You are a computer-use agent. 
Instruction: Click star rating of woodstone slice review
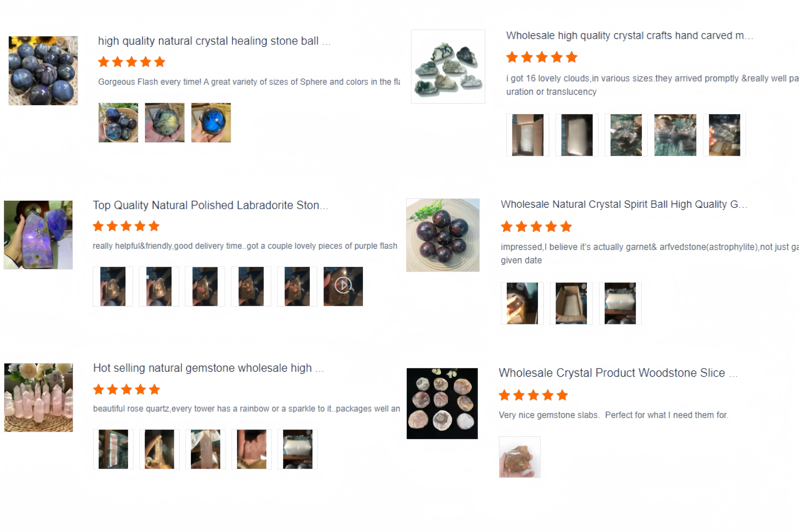(x=533, y=395)
